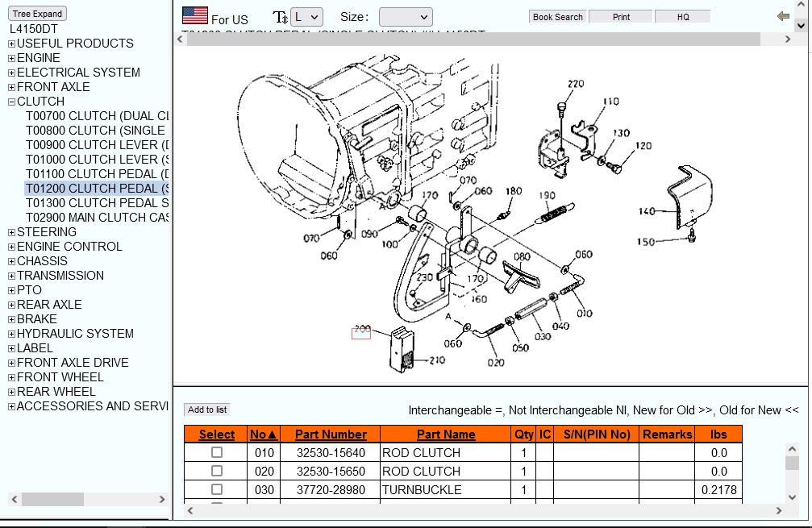Click the lbs column header
The image size is (812, 528).
point(718,434)
